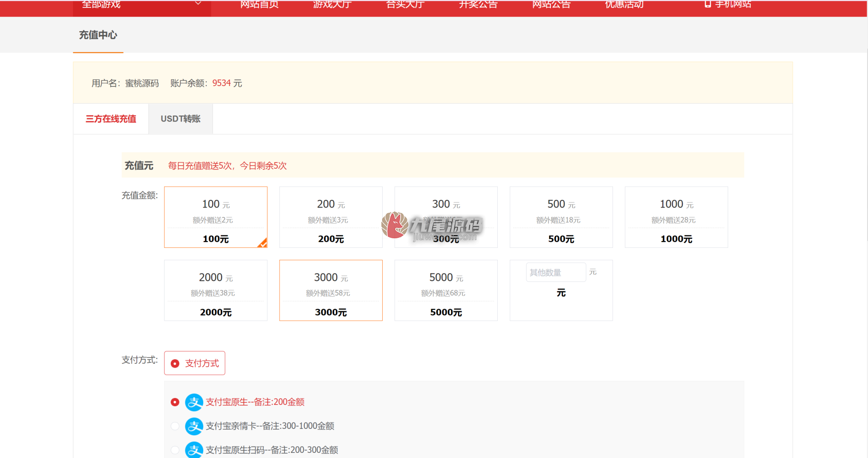Open 网站公告 in the top bar
The width and height of the screenshot is (868, 458).
(x=551, y=4)
